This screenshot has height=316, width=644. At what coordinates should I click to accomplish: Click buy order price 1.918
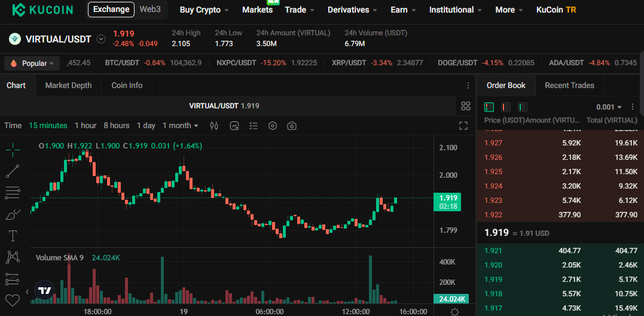493,294
